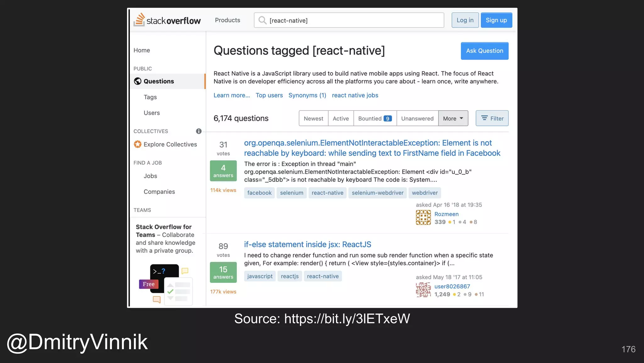Open the selenium-webdriver tag
Screen dimensions: 644x363
[x=377, y=193]
